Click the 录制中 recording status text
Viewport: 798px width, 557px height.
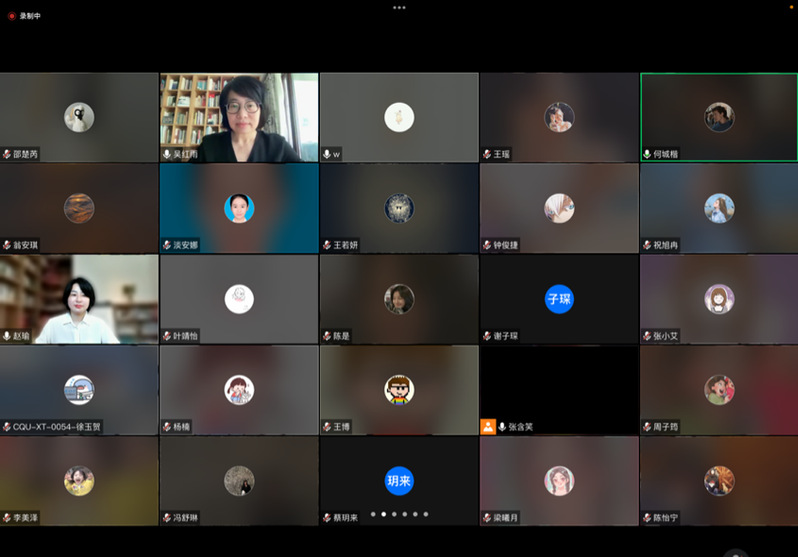[x=31, y=16]
